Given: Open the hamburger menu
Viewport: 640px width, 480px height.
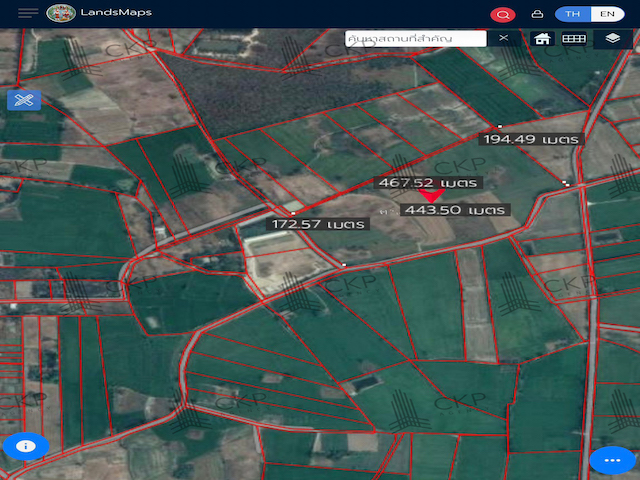Looking at the screenshot, I should click(x=28, y=14).
